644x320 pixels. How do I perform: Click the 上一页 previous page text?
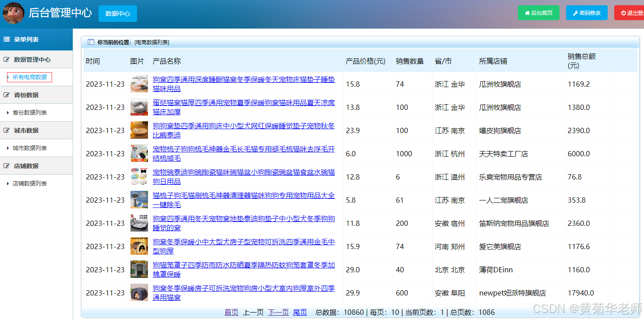(x=253, y=312)
